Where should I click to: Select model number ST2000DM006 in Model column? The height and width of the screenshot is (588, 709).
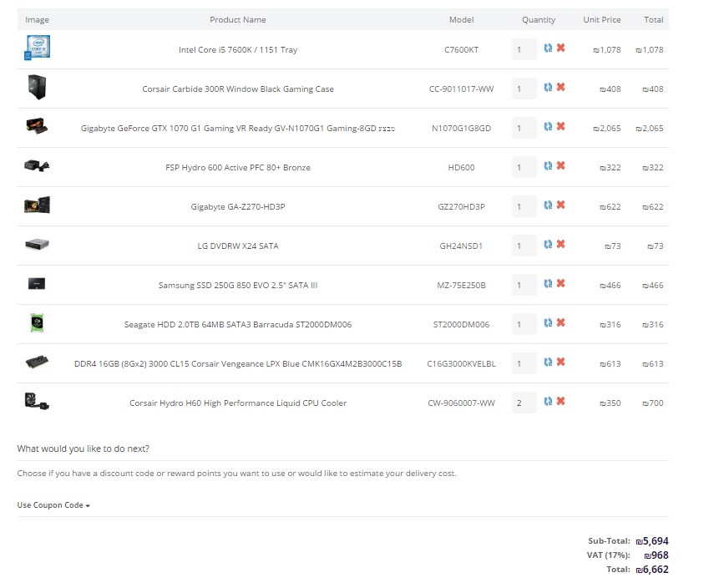(x=461, y=325)
